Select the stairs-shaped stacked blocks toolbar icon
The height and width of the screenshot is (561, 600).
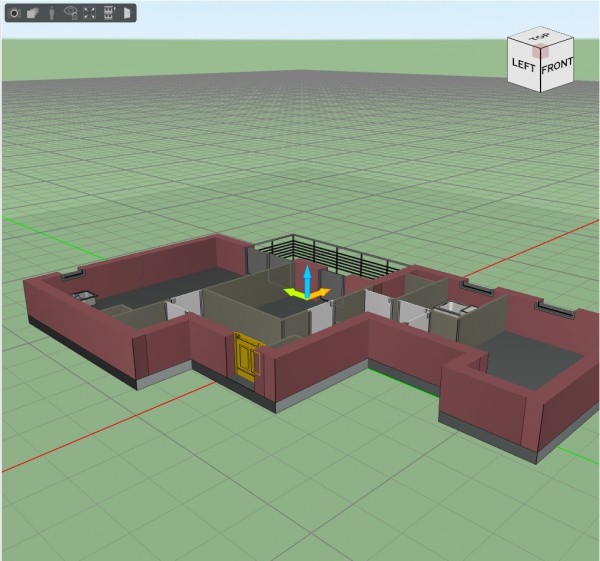click(33, 13)
